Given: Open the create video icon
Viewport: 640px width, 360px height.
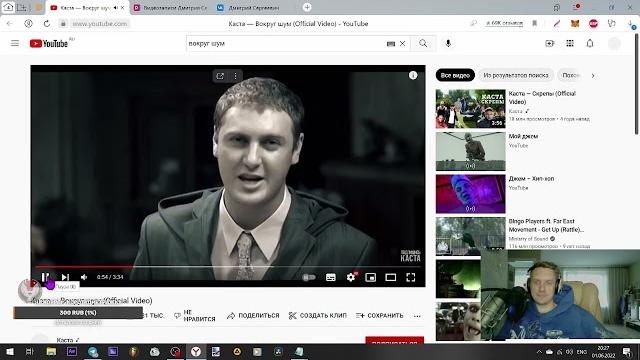Looking at the screenshot, I should point(550,43).
